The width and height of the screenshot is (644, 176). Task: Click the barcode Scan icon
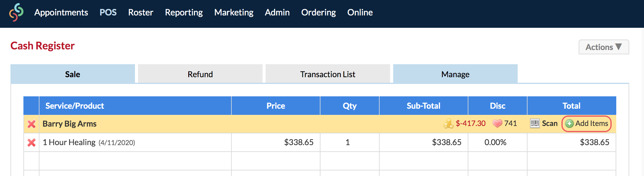(535, 124)
